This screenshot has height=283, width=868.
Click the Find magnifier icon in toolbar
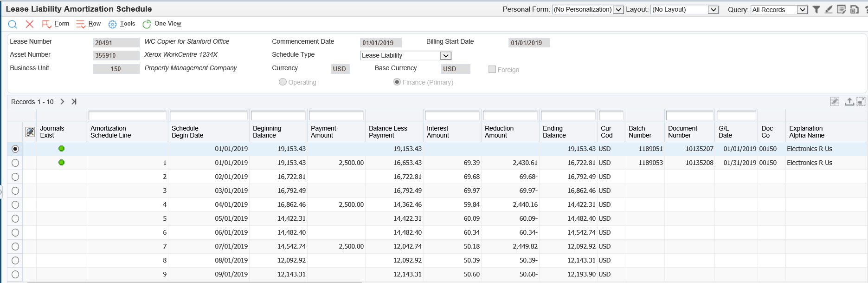pyautogui.click(x=13, y=24)
